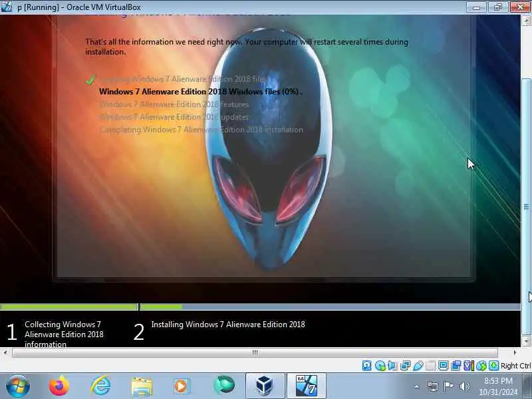Click the Show Desktop strip
The height and width of the screenshot is (399, 532).
click(528, 386)
